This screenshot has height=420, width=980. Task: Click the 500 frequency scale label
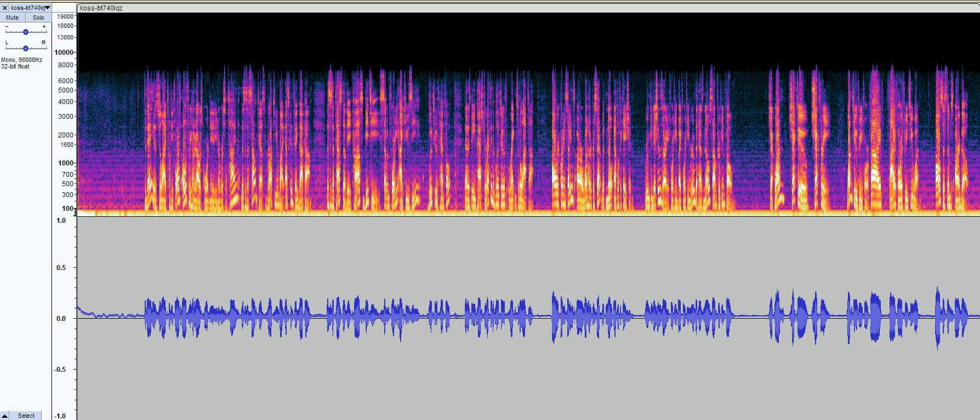pos(68,183)
